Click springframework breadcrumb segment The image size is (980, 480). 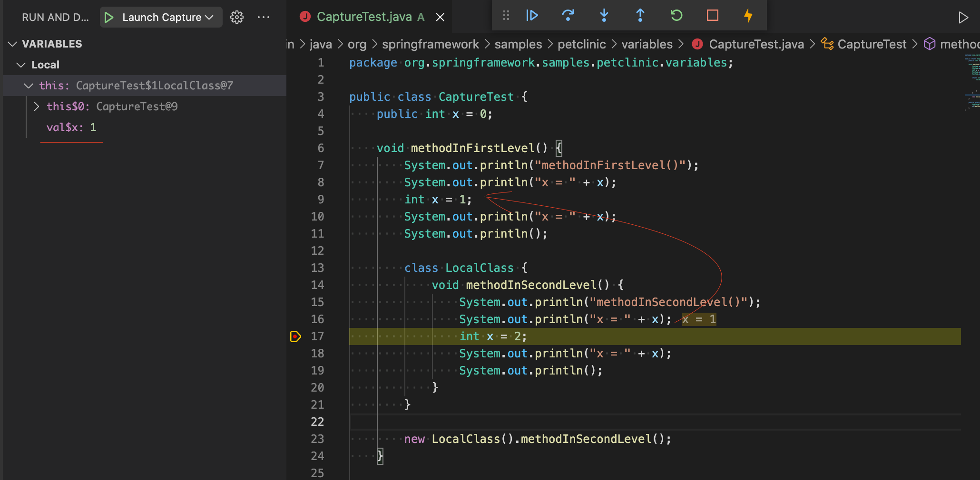(x=431, y=44)
